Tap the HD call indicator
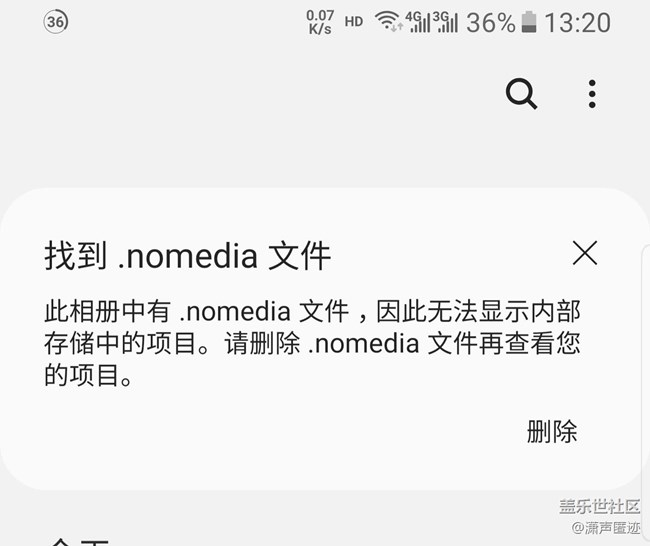650x546 pixels. [x=354, y=22]
